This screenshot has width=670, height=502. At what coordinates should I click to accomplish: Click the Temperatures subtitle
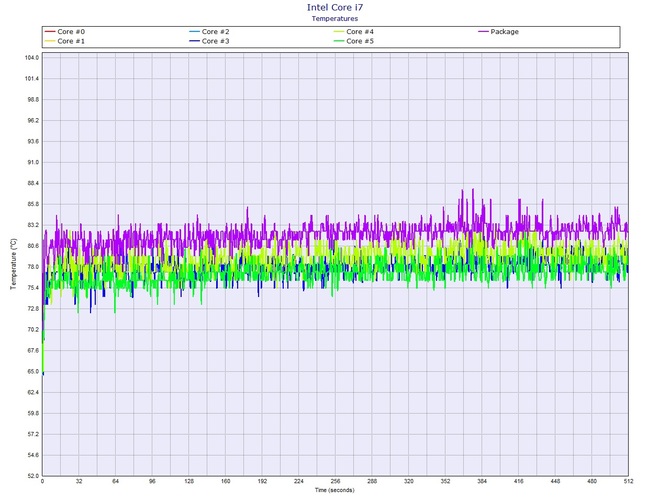(x=335, y=18)
